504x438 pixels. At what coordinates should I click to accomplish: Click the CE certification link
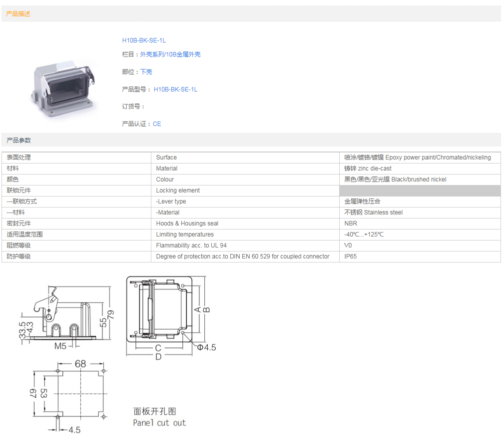pyautogui.click(x=157, y=124)
